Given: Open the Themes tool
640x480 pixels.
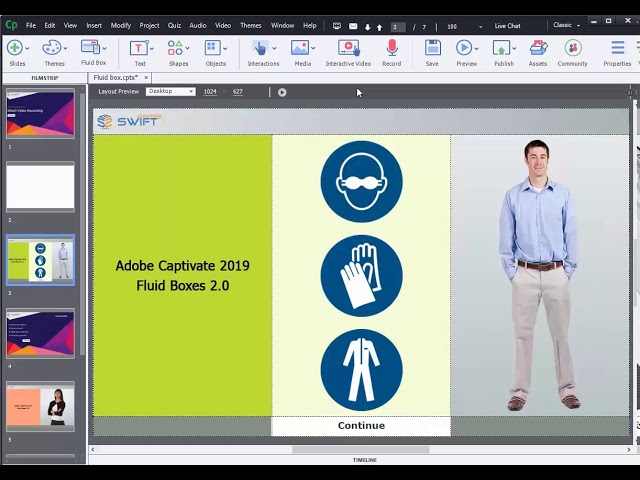Looking at the screenshot, I should (x=53, y=48).
